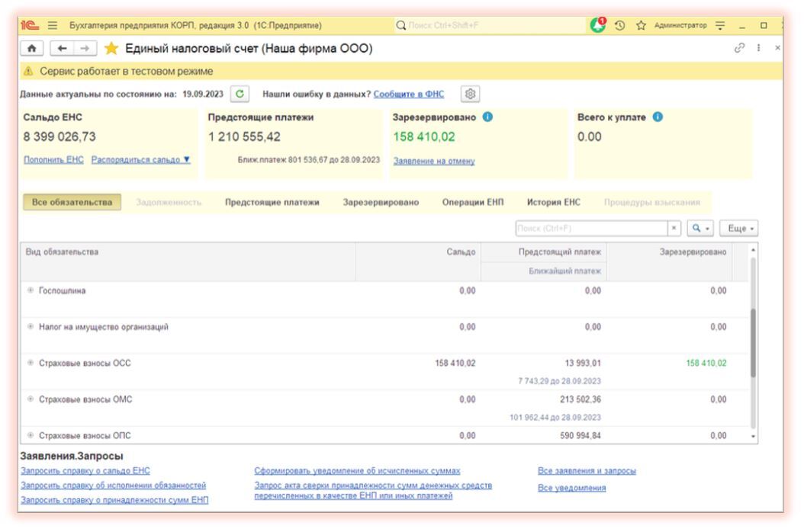Refresh data with the green circular arrow
The height and width of the screenshot is (532, 804).
pos(240,94)
